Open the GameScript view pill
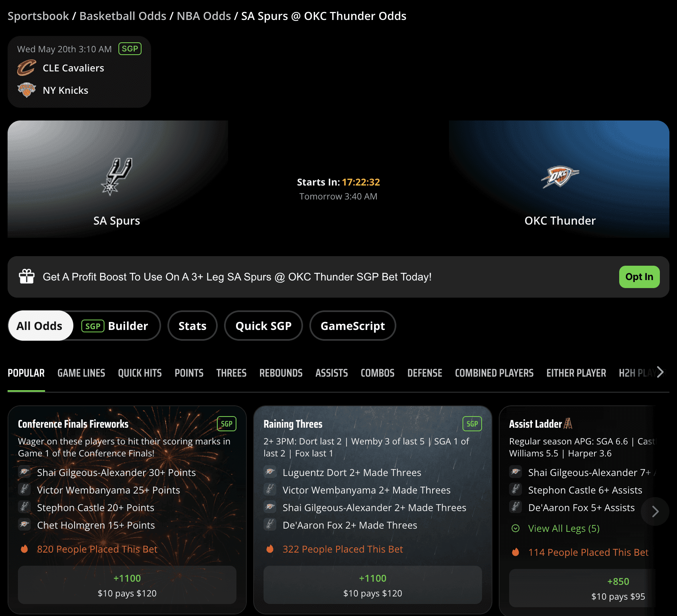This screenshot has height=616, width=677. point(353,326)
